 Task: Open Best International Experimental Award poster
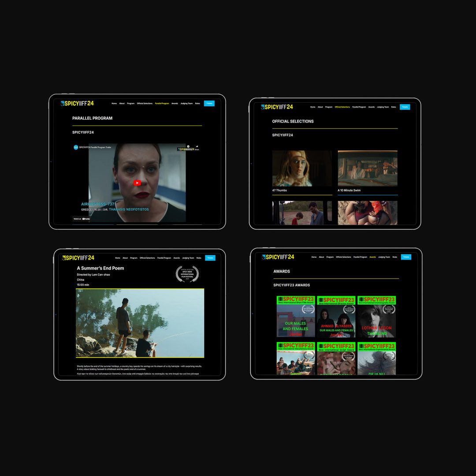click(x=376, y=358)
